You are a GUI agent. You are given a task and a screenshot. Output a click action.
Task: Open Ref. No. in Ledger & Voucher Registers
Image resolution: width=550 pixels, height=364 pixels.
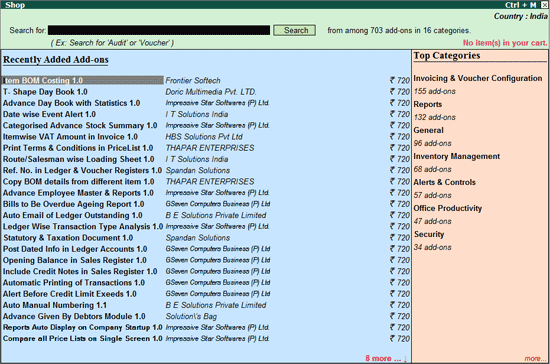coord(82,170)
